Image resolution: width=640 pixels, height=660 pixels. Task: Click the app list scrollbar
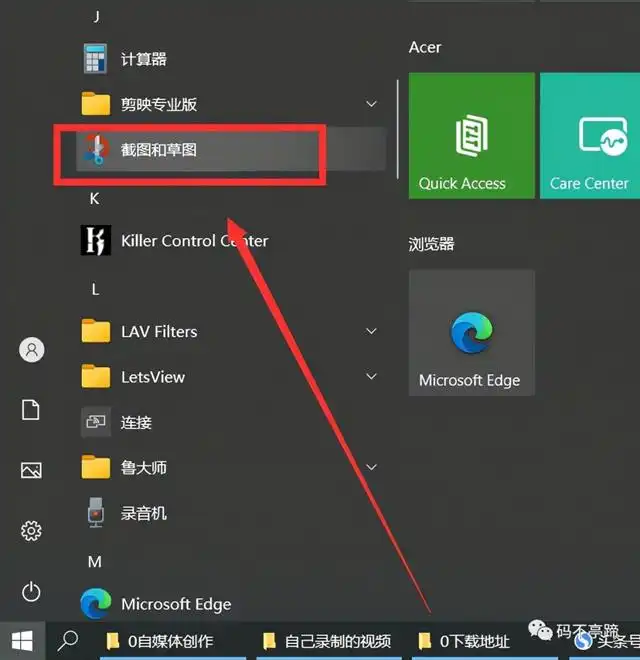[397, 129]
